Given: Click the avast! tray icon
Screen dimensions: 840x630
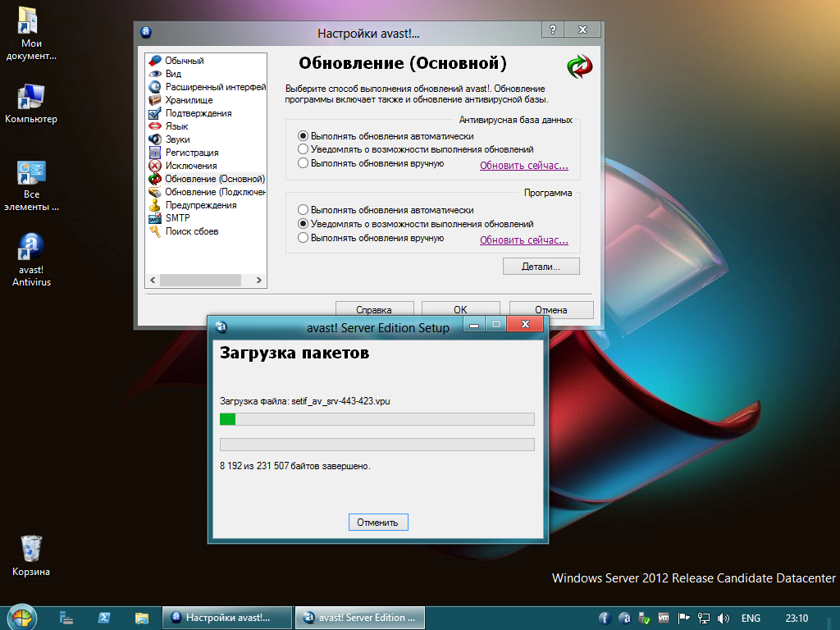Looking at the screenshot, I should (624, 619).
